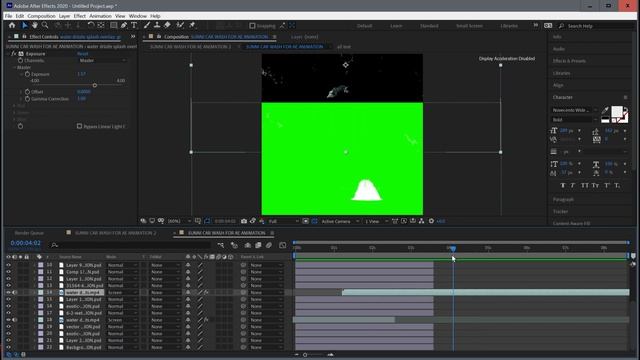
Task: Open the viewer resolution Full dropdown
Action: coord(283,221)
